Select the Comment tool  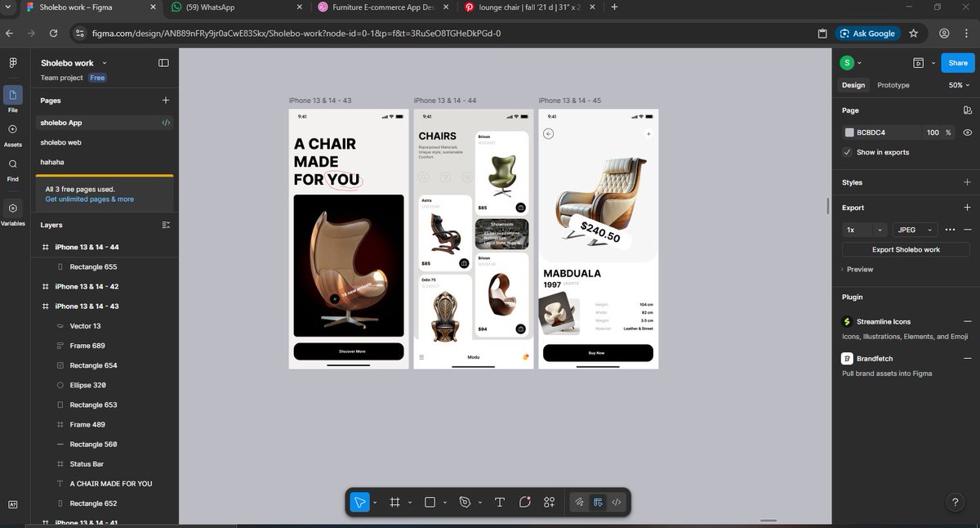coord(525,502)
